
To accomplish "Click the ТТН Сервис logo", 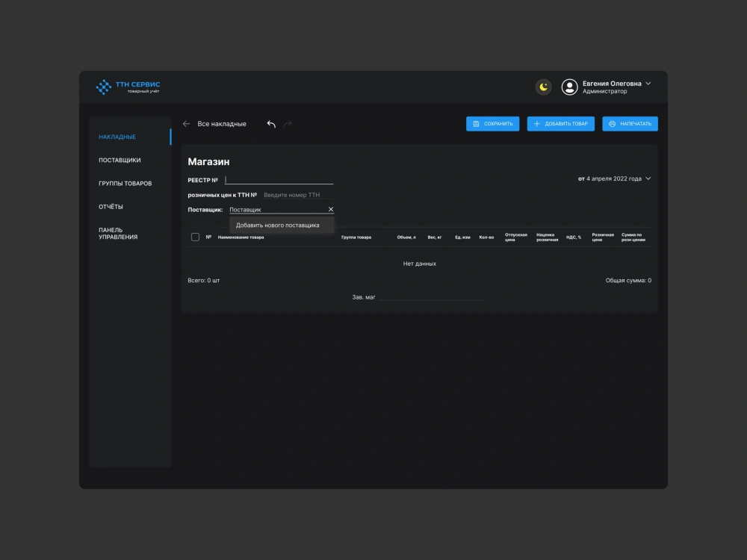I will pyautogui.click(x=128, y=87).
